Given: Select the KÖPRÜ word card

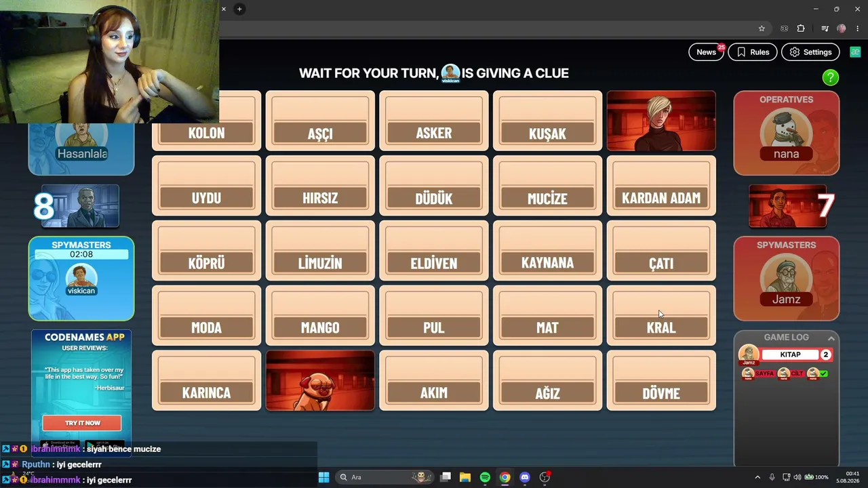Looking at the screenshot, I should tap(207, 251).
